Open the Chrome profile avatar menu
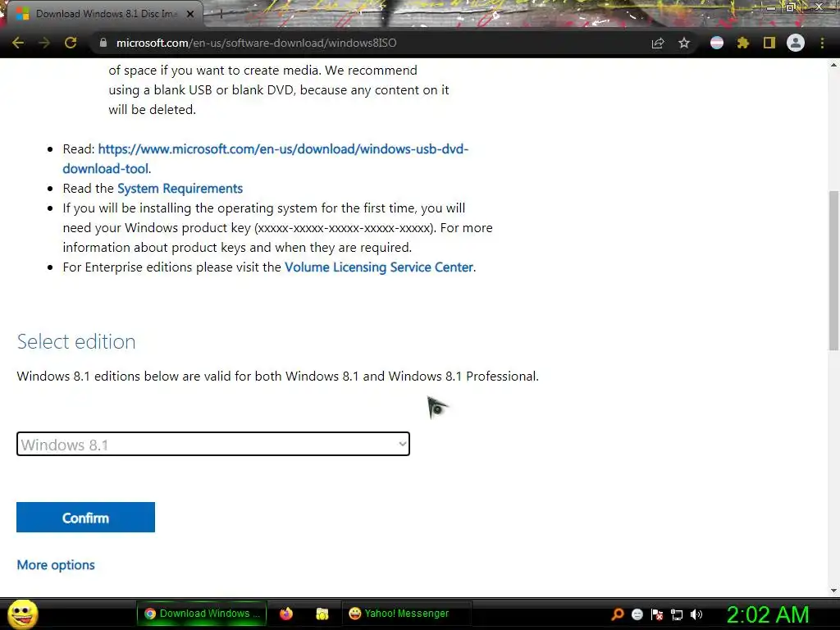Image resolution: width=840 pixels, height=630 pixels. [x=796, y=43]
